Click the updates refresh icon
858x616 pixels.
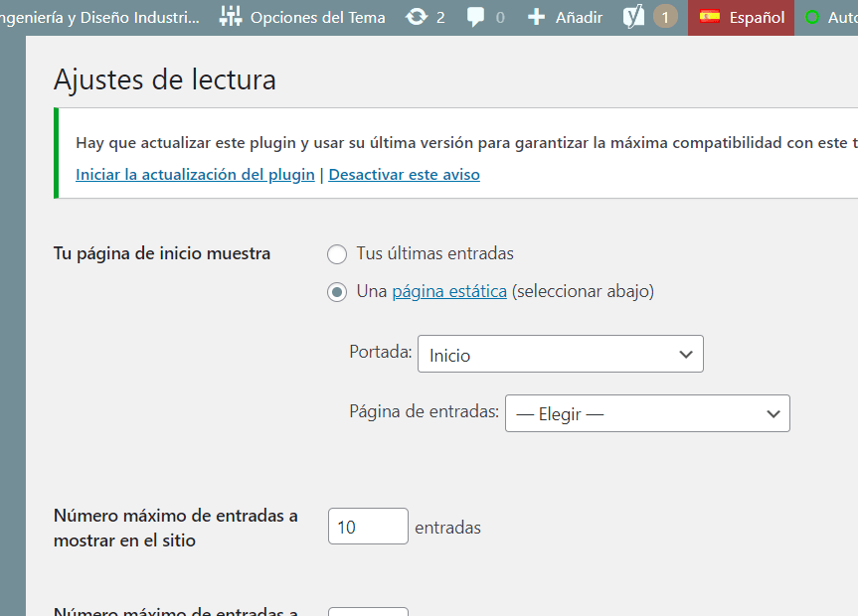[417, 17]
